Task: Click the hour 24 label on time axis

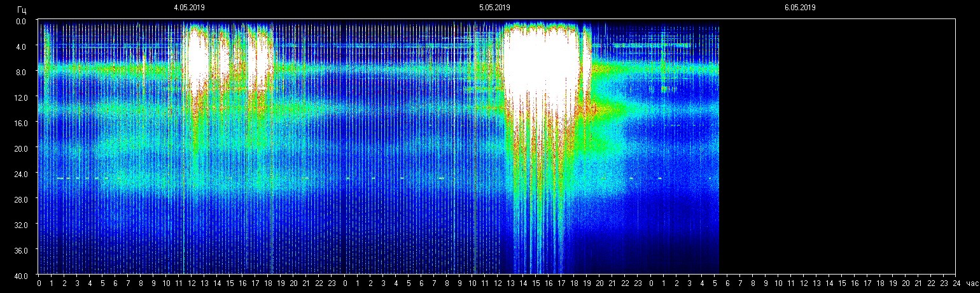Action: [955, 283]
